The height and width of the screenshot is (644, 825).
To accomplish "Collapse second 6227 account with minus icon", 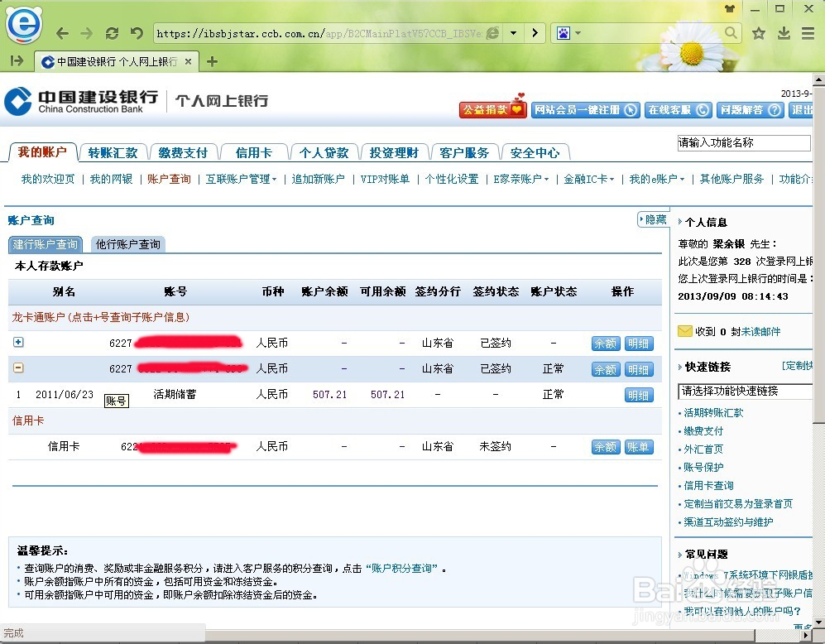I will (x=18, y=368).
